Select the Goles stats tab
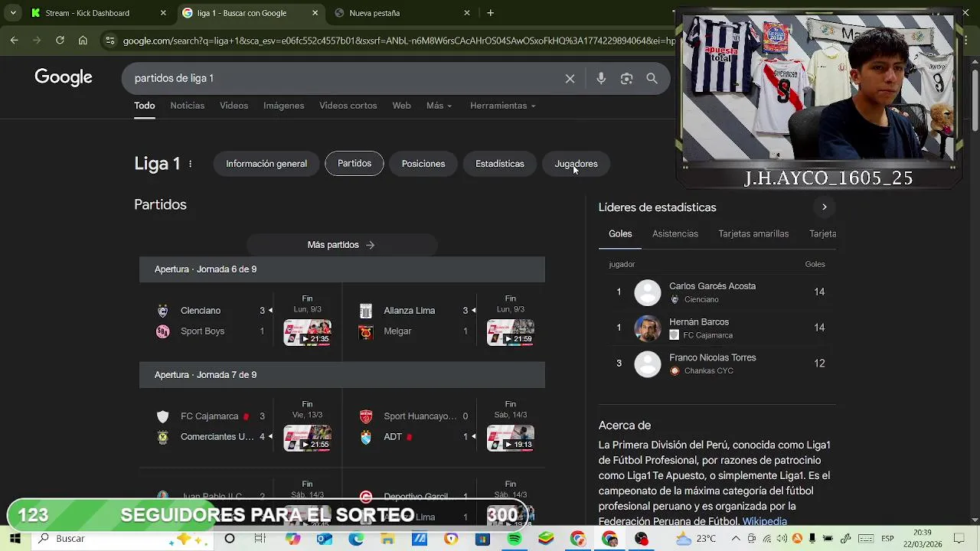 click(620, 234)
